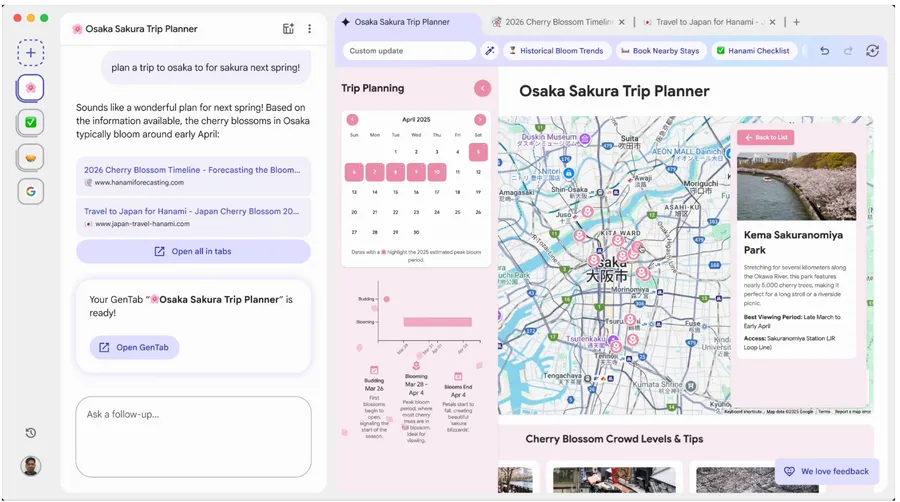This screenshot has height=502, width=900.
Task: Click the new tab plus icon in sidebar
Action: coord(30,53)
